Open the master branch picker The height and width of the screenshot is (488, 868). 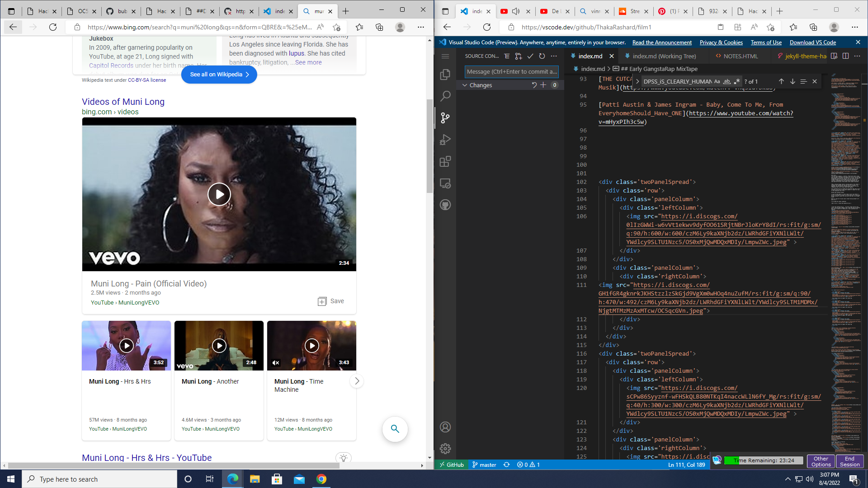[x=484, y=465]
